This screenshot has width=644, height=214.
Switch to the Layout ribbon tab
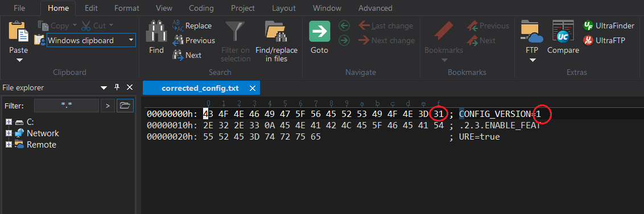click(284, 8)
